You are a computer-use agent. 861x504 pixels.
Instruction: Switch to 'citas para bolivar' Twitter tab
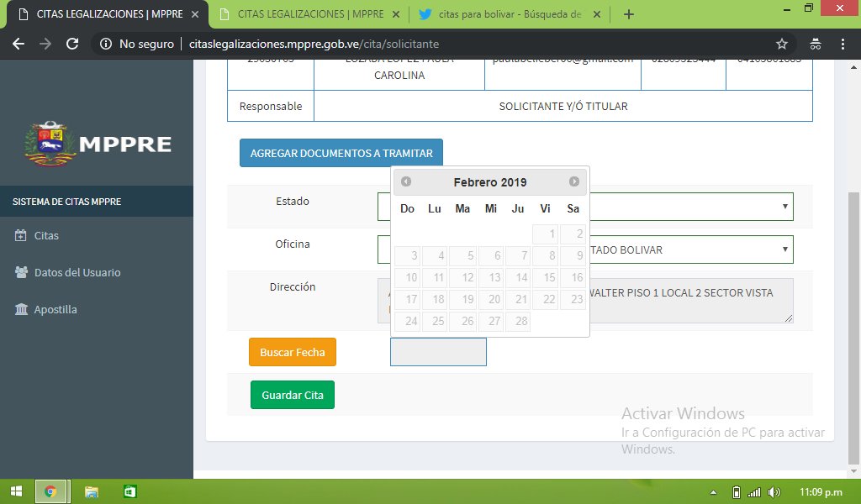pyautogui.click(x=510, y=14)
